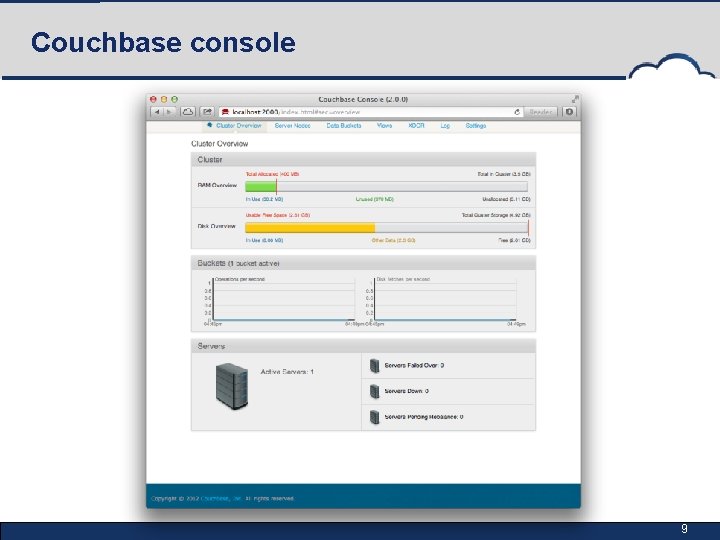Switch to the Data Buckets tab
This screenshot has height=540, width=720.
344,125
